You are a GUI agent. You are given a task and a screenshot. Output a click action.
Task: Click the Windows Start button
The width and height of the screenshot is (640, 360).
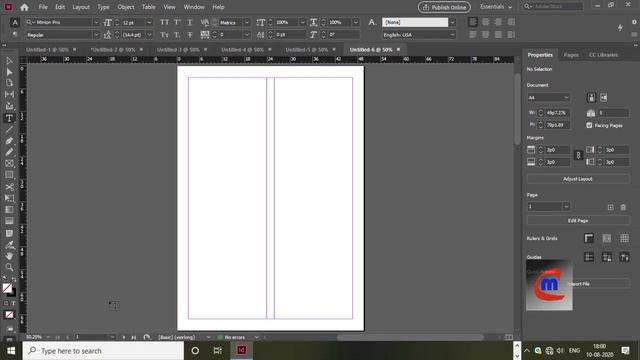pos(11,351)
